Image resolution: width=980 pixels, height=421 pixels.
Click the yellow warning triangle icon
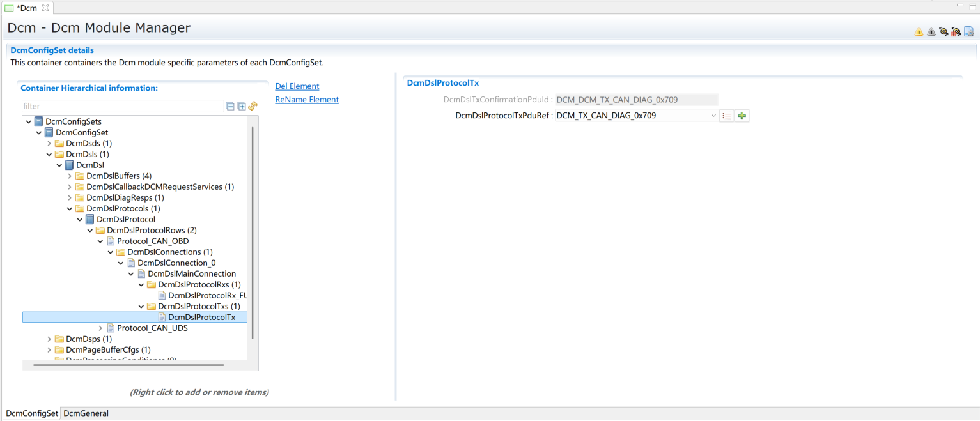[x=919, y=31]
